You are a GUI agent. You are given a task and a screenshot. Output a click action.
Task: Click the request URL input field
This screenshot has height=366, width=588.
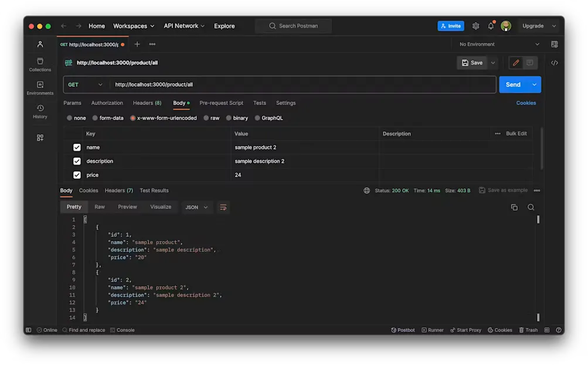[x=303, y=84]
